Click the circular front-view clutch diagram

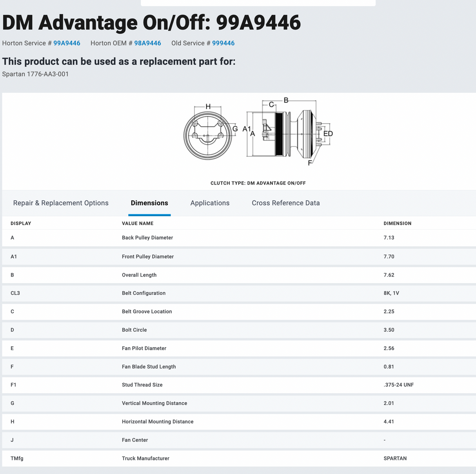[208, 136]
